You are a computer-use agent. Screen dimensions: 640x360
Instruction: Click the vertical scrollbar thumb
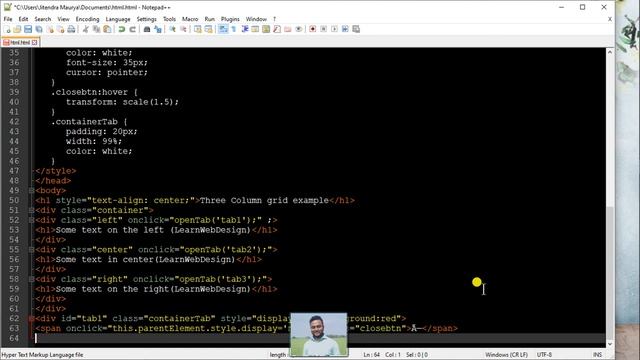click(x=610, y=273)
